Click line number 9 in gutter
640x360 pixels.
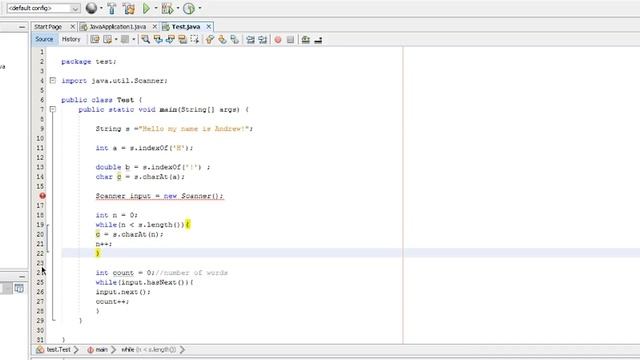tap(41, 129)
